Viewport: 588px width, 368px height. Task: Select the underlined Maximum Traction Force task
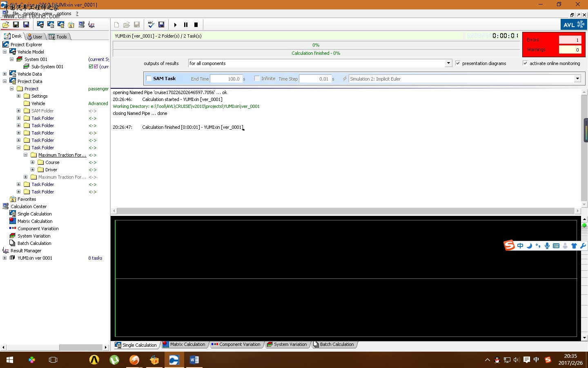click(62, 155)
